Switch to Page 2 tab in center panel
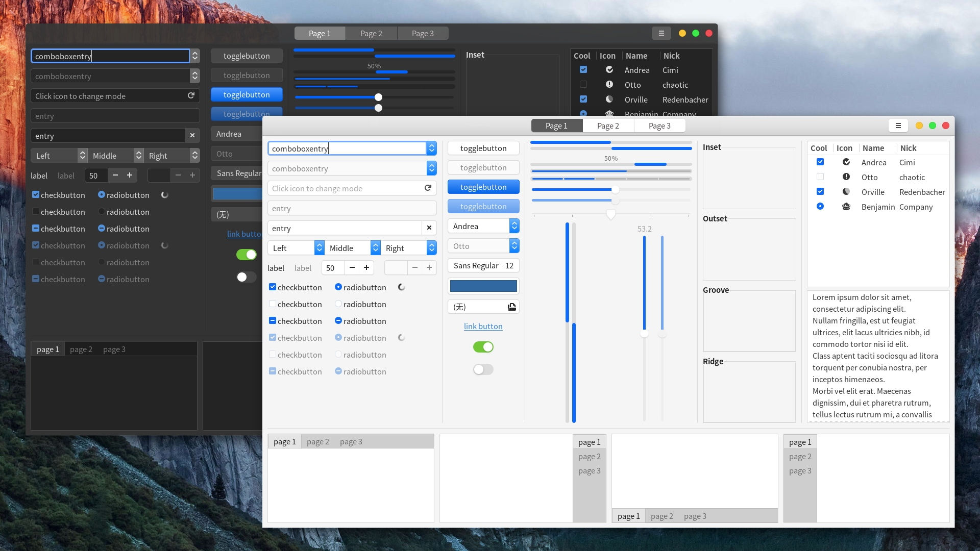Image resolution: width=980 pixels, height=551 pixels. tap(608, 126)
